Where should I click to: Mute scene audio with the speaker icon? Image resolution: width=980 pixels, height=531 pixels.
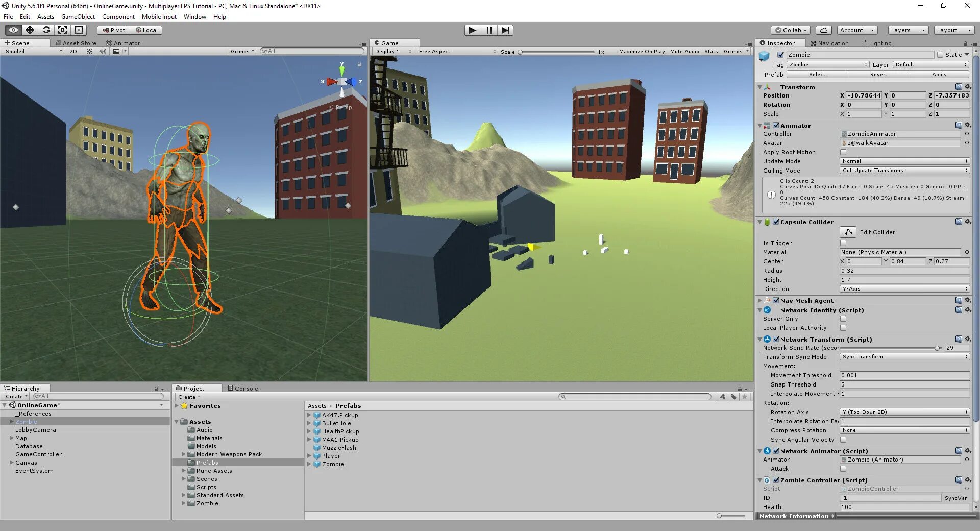(103, 51)
